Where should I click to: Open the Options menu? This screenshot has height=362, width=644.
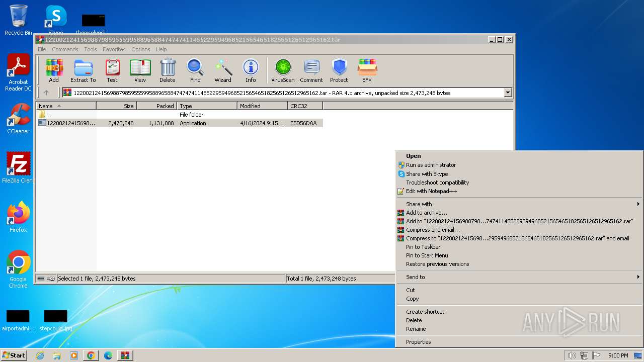pos(141,49)
